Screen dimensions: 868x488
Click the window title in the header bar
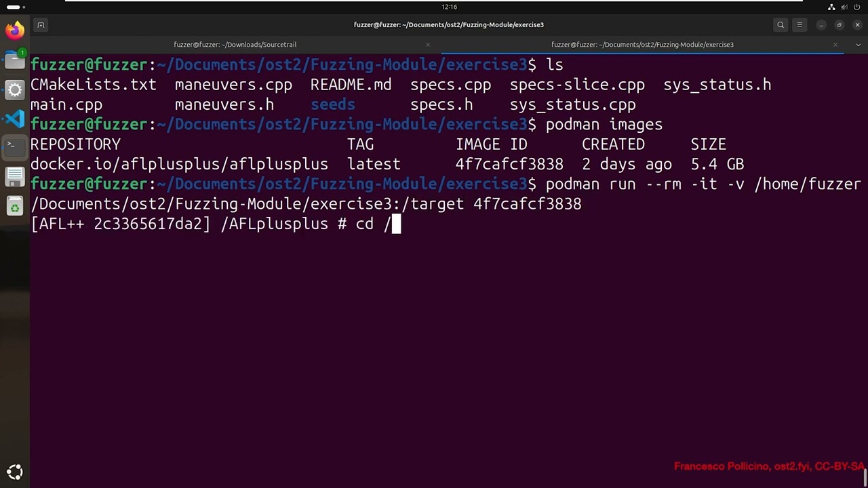(449, 25)
